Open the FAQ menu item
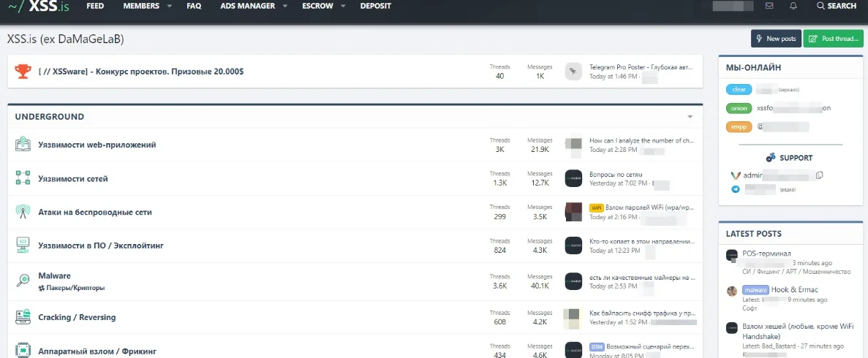 click(194, 6)
